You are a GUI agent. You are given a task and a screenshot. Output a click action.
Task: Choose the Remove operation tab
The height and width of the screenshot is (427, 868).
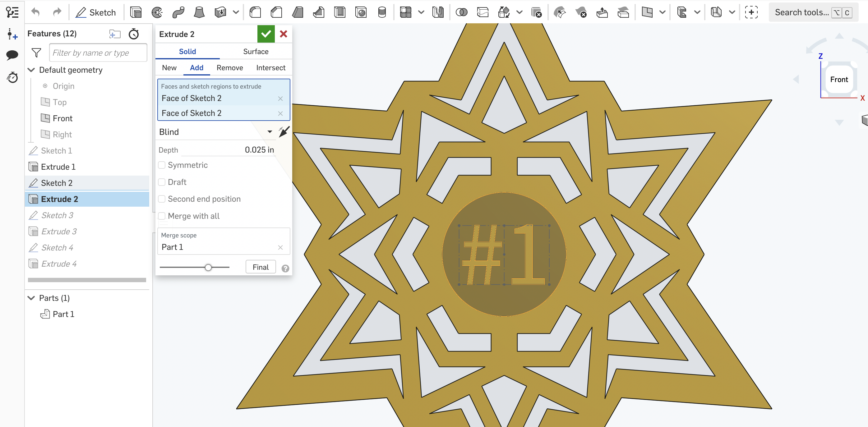tap(230, 68)
